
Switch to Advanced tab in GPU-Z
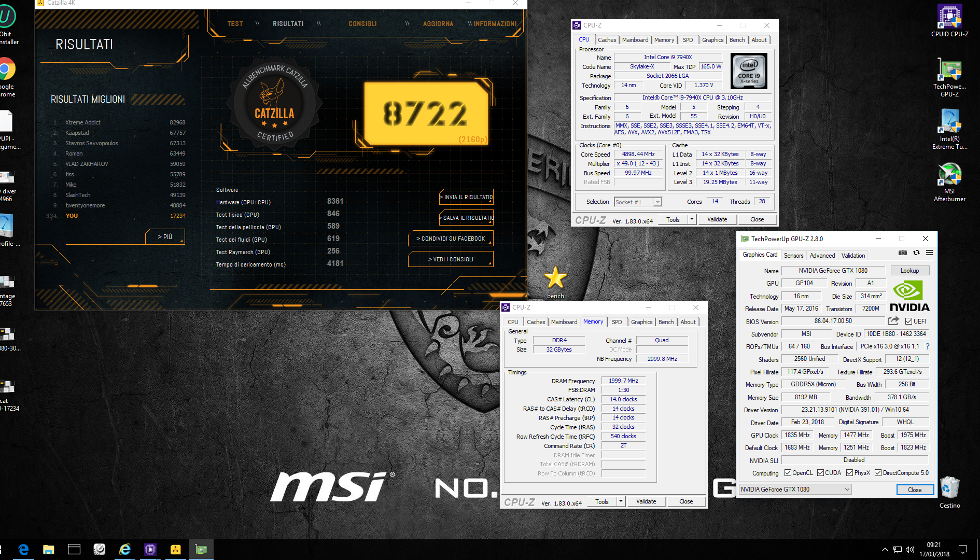[822, 256]
